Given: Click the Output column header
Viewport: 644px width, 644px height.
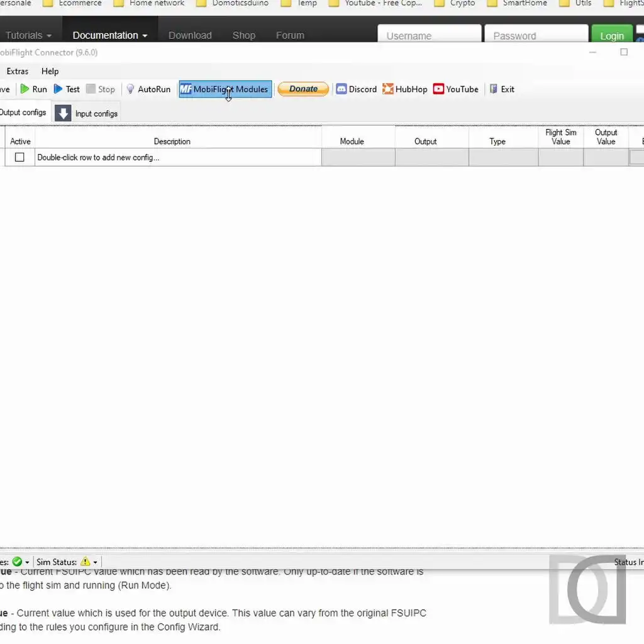Looking at the screenshot, I should pos(426,142).
